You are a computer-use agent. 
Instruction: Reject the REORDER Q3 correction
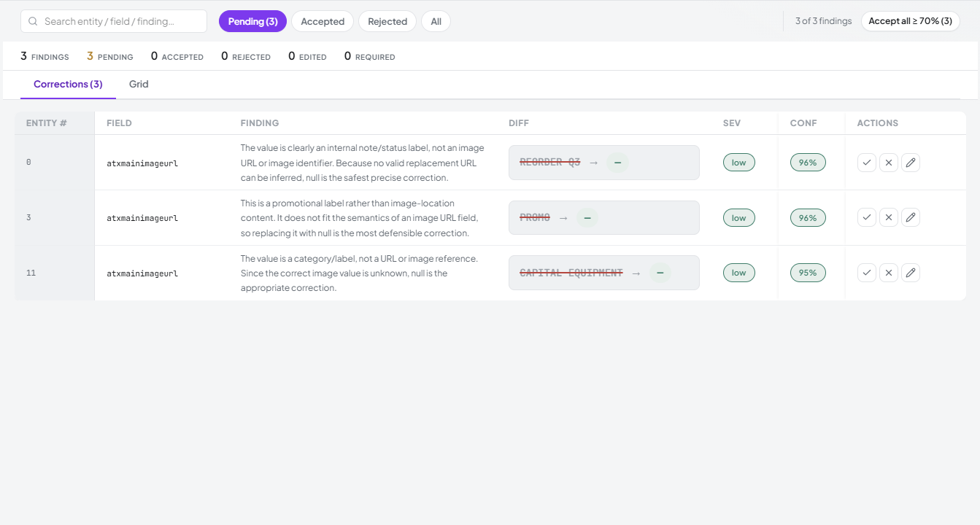click(889, 163)
